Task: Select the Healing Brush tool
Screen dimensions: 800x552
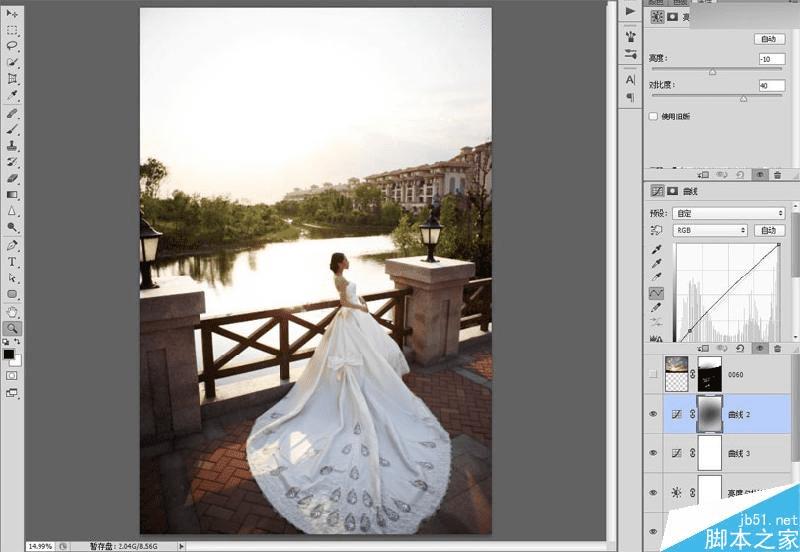Action: click(x=12, y=113)
